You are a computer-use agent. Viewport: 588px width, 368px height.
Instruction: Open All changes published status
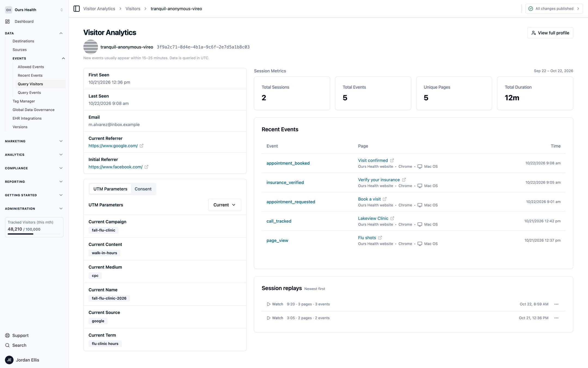(x=554, y=9)
